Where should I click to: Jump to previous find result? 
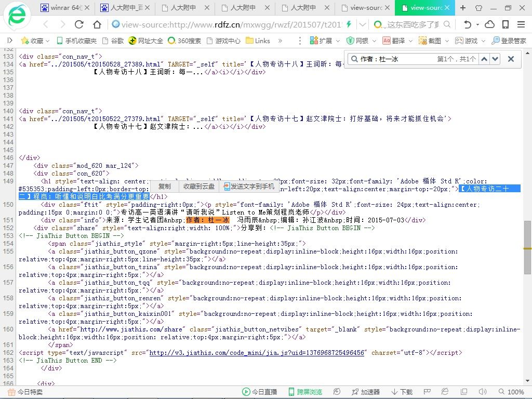point(484,59)
